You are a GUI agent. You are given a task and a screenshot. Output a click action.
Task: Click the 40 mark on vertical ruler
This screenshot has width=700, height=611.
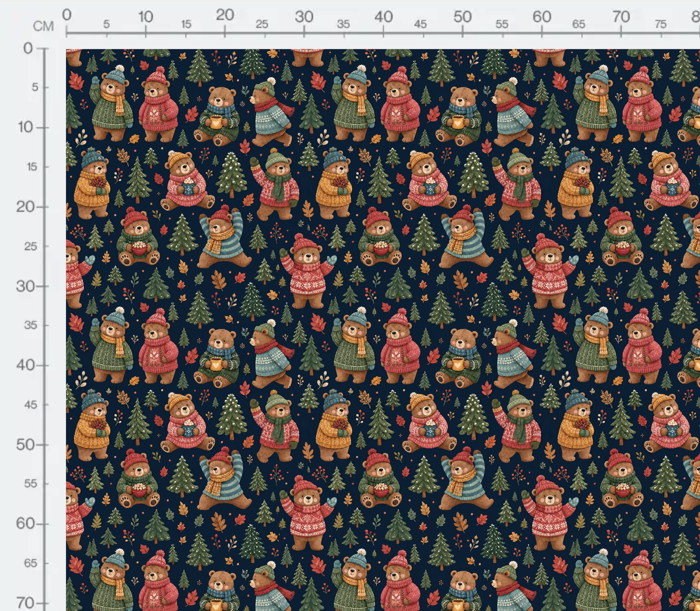pos(25,365)
